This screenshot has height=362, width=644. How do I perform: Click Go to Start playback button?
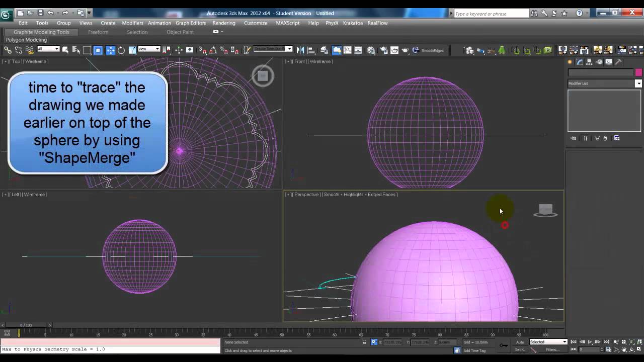pyautogui.click(x=574, y=342)
